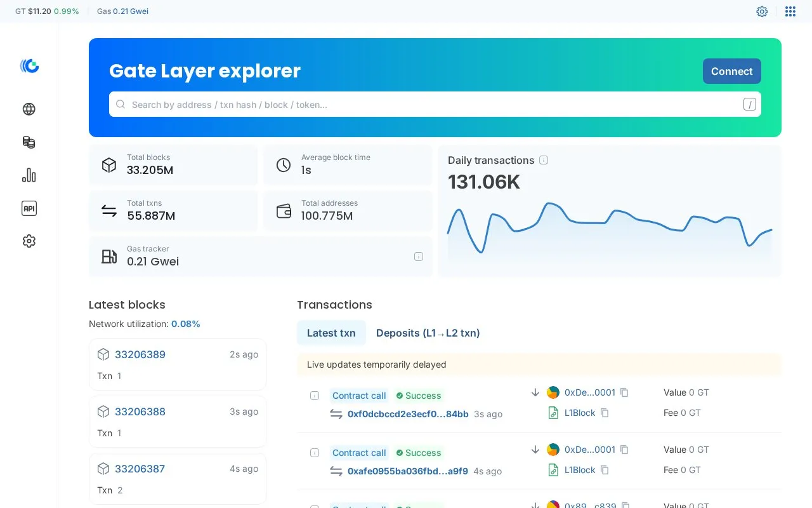Click the Daily transactions line chart
812x508 pixels.
[x=610, y=230]
